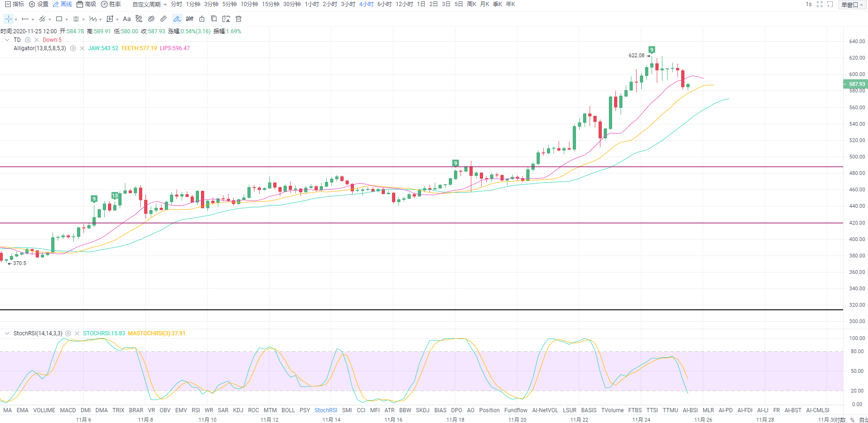This screenshot has width=868, height=423.
Task: Click the link drawings icon
Action: (151, 19)
